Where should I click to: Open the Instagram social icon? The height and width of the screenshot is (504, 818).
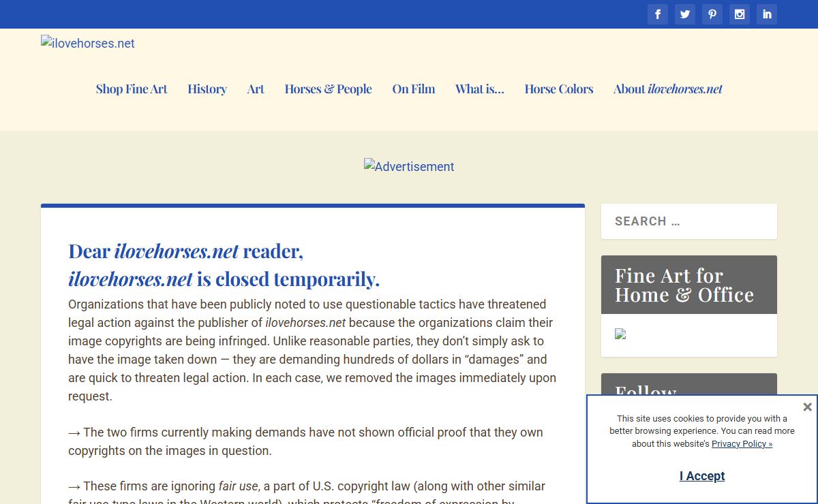coord(740,14)
